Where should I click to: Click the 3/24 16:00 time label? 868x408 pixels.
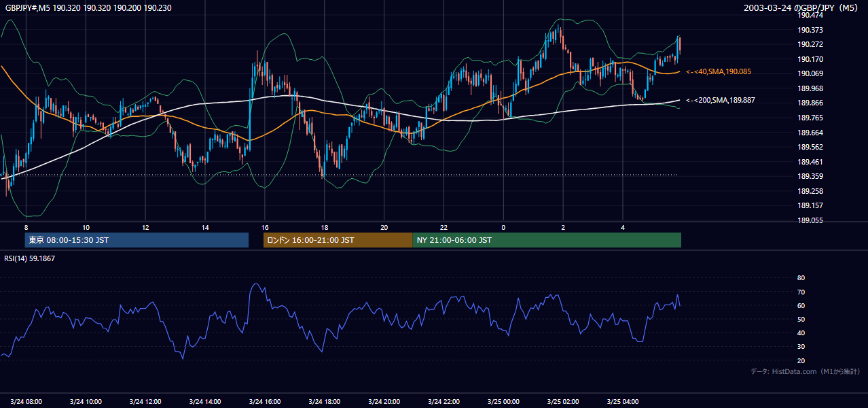coord(265,401)
